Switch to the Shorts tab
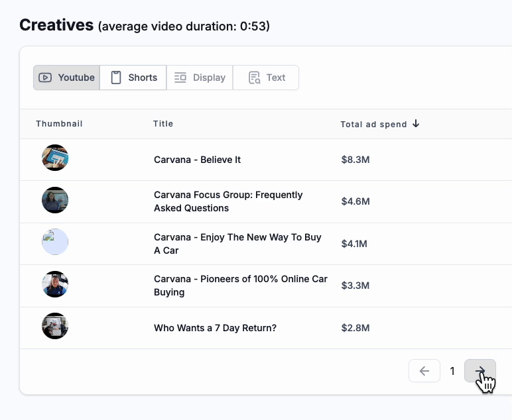This screenshot has height=420, width=512. click(133, 78)
